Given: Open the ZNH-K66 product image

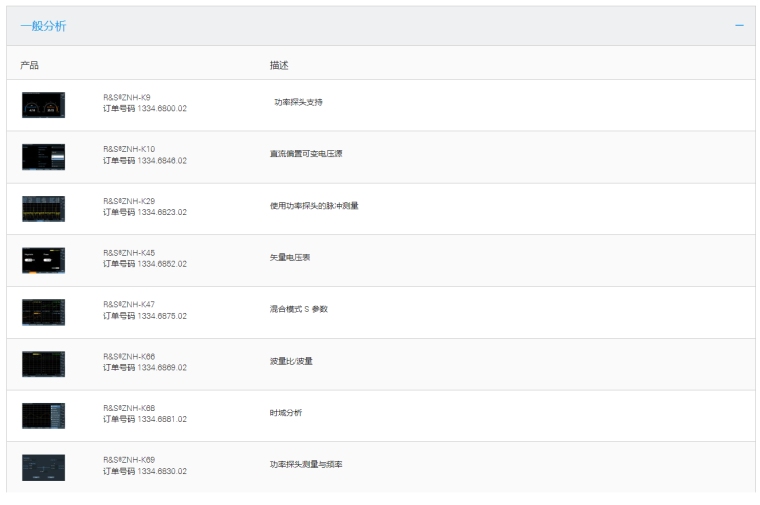Looking at the screenshot, I should pos(43,364).
